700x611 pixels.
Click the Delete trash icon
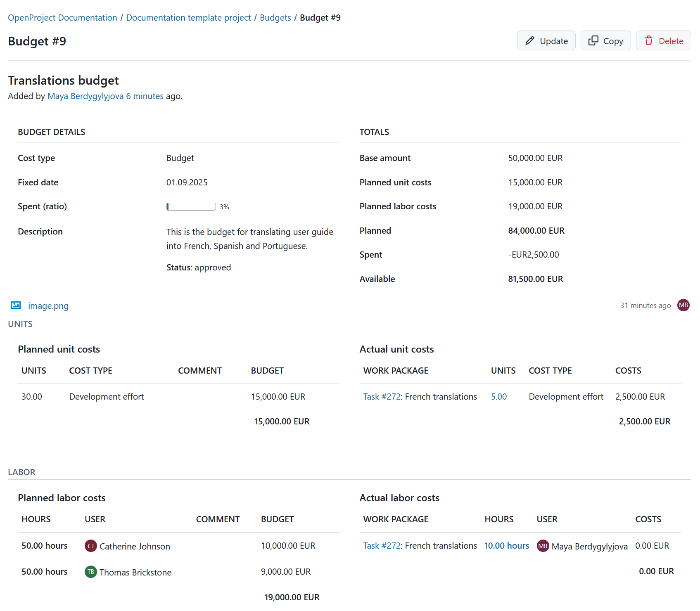pos(649,40)
